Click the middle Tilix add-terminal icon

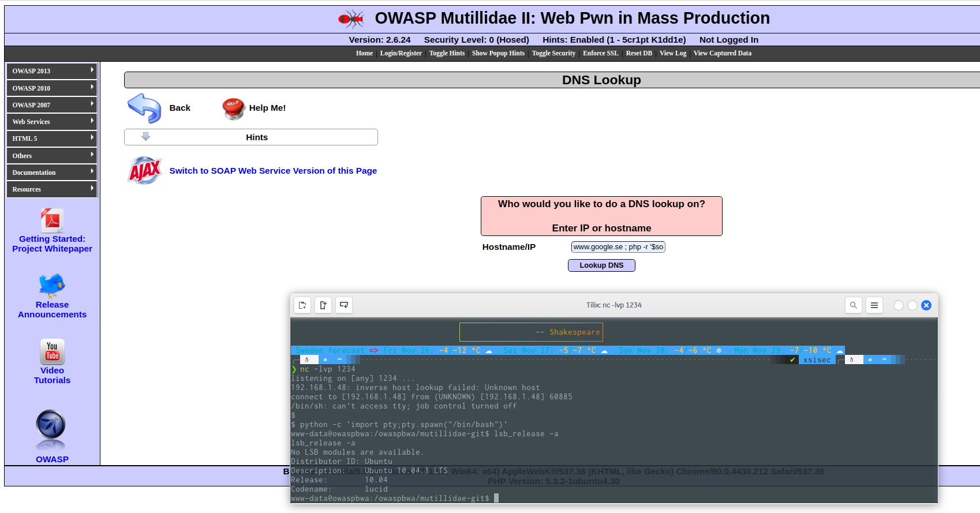click(323, 305)
